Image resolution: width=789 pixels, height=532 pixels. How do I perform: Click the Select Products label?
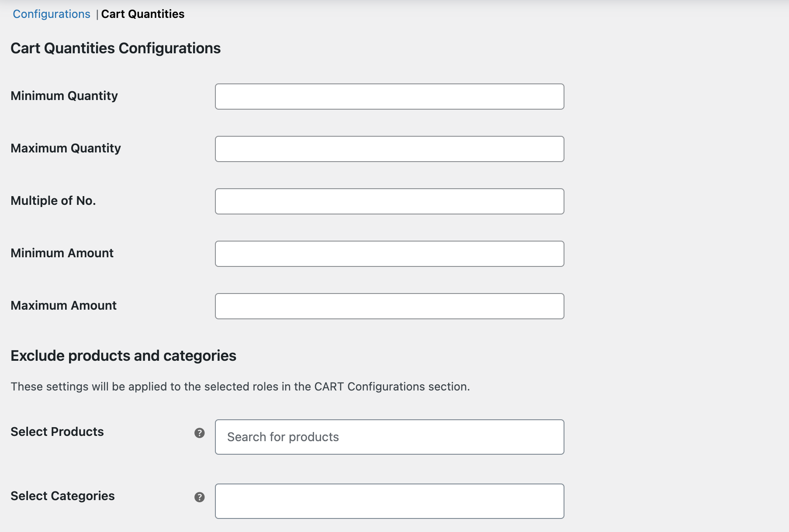(57, 432)
